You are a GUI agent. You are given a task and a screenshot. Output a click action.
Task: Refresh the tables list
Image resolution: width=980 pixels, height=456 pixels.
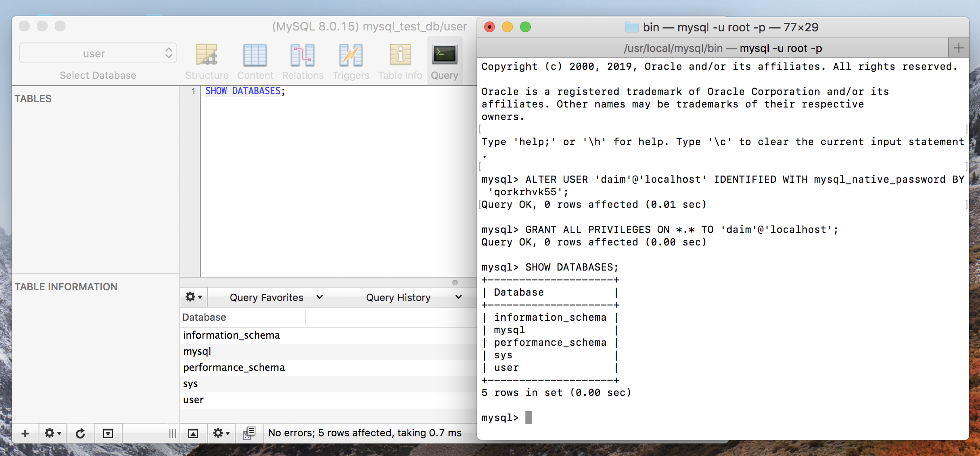(80, 433)
